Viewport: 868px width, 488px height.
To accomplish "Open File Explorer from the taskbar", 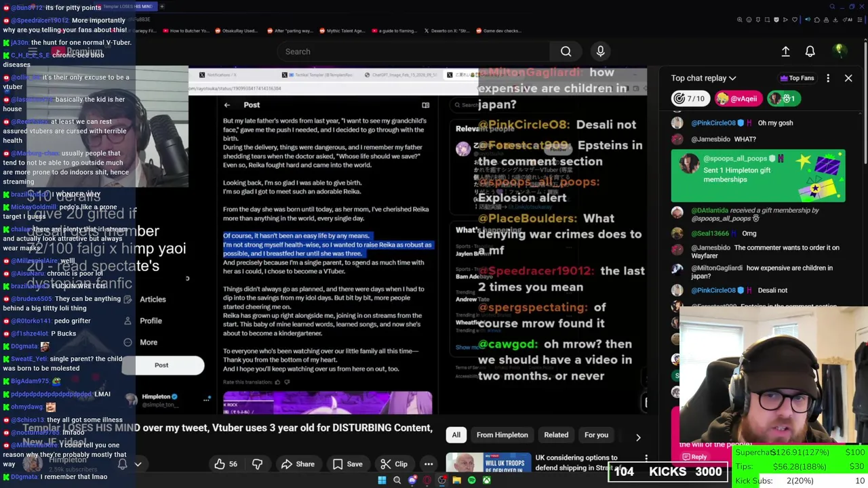I will click(x=456, y=481).
